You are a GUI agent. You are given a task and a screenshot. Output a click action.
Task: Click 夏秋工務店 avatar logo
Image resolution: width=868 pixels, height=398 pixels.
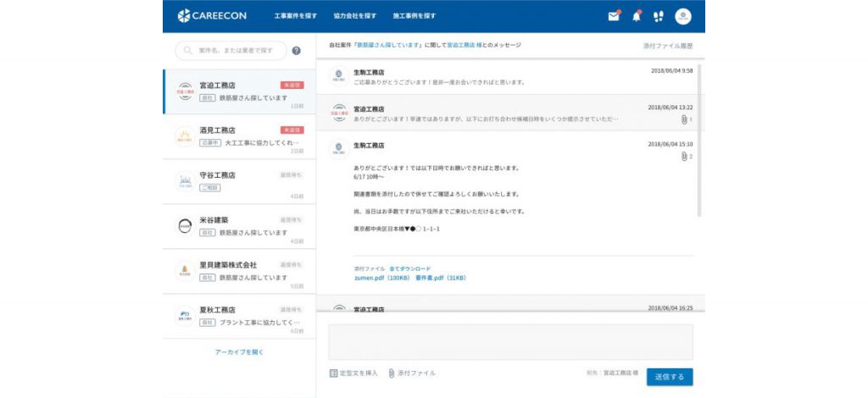[185, 316]
